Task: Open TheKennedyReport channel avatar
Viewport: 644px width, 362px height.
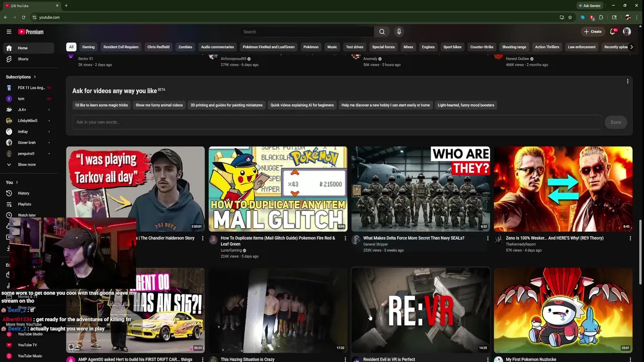Action: [498, 240]
